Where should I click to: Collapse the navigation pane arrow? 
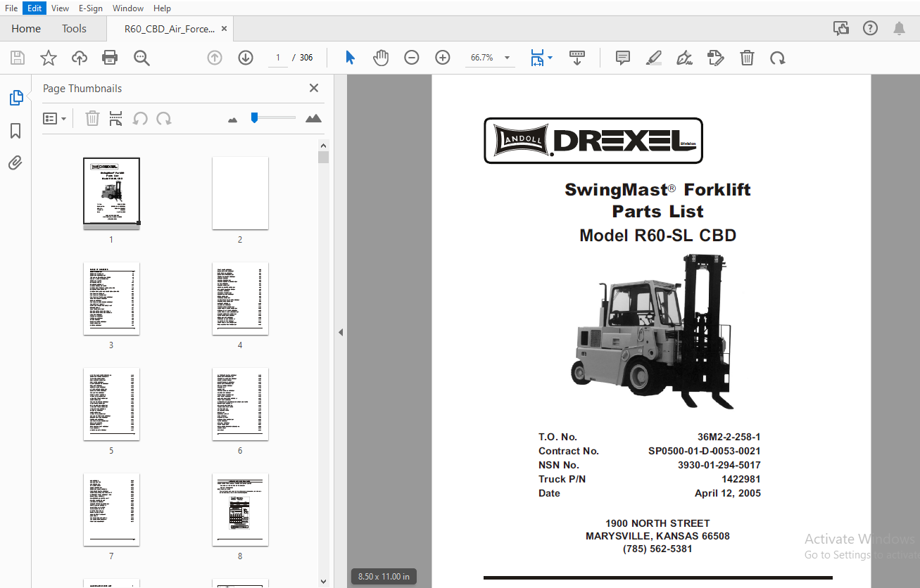point(341,332)
